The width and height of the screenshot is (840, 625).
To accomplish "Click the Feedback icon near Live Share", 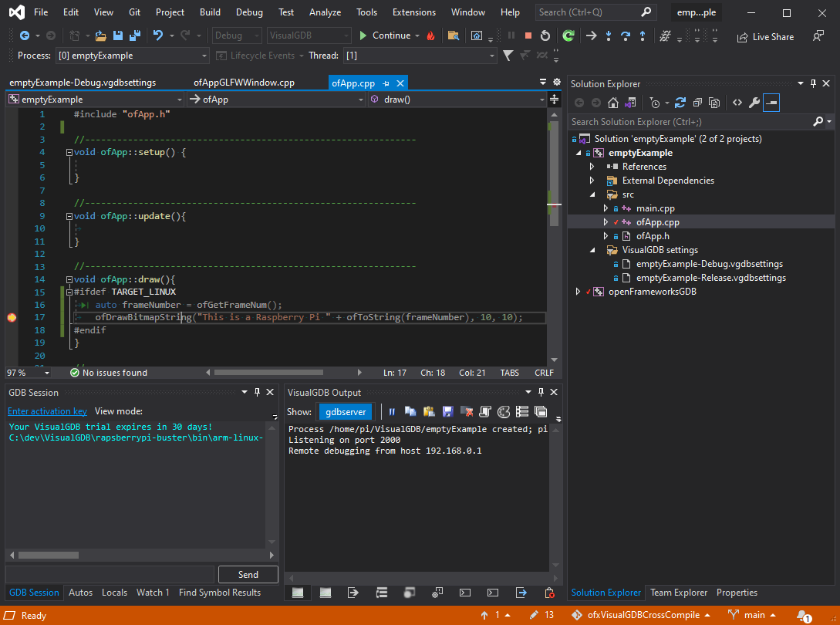I will pos(818,36).
